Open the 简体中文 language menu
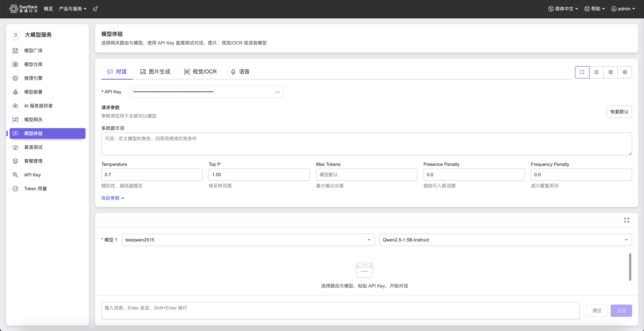The image size is (644, 331). (x=563, y=9)
